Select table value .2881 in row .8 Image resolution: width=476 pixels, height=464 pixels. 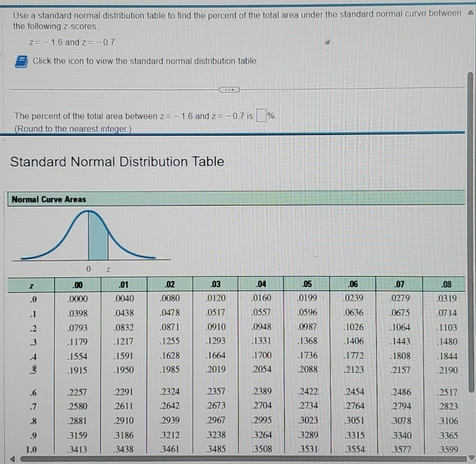pos(77,421)
